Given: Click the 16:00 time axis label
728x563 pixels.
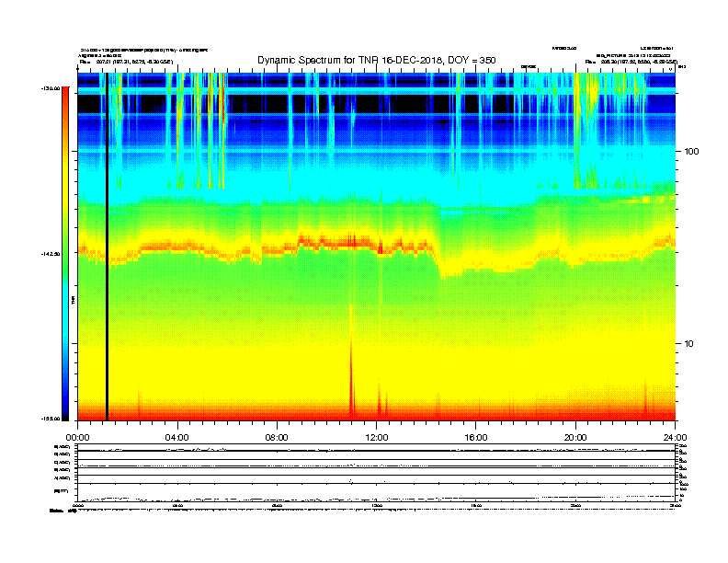Looking at the screenshot, I should coord(476,438).
